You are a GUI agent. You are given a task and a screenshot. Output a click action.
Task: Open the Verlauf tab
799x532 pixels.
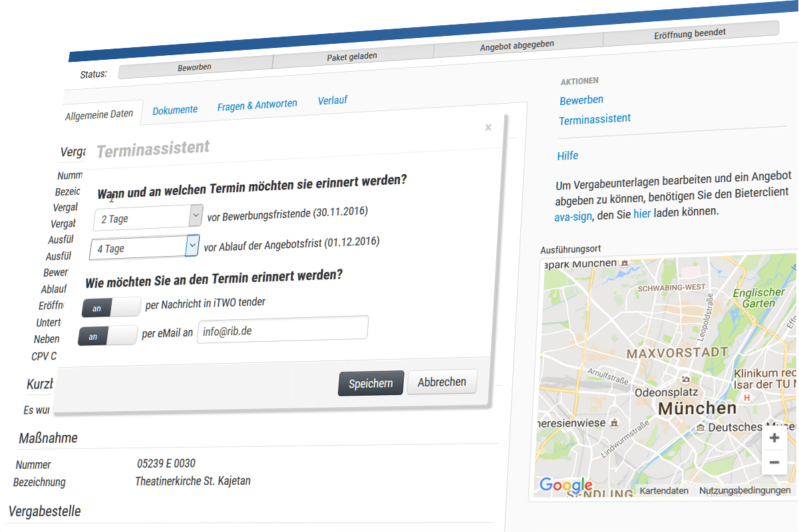click(x=333, y=100)
